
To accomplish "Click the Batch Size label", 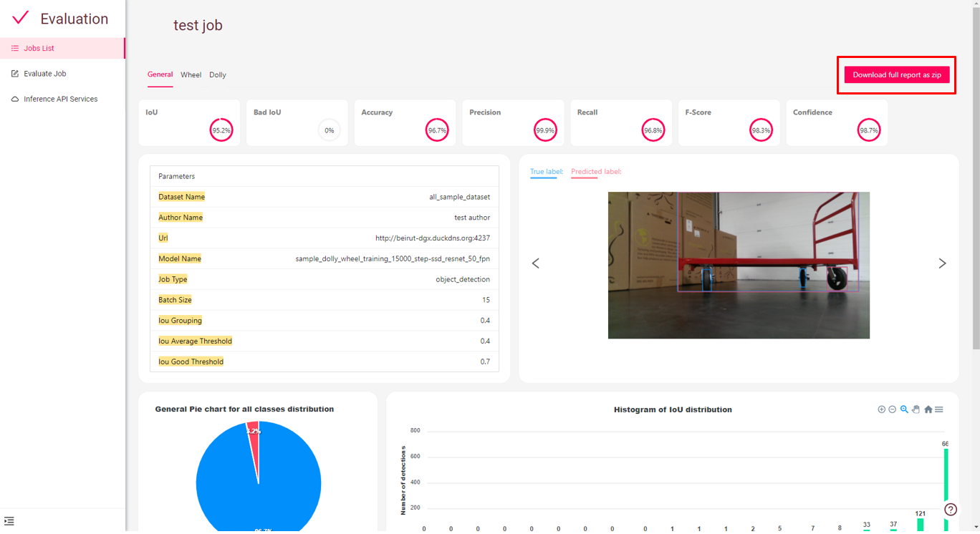I will coord(175,300).
